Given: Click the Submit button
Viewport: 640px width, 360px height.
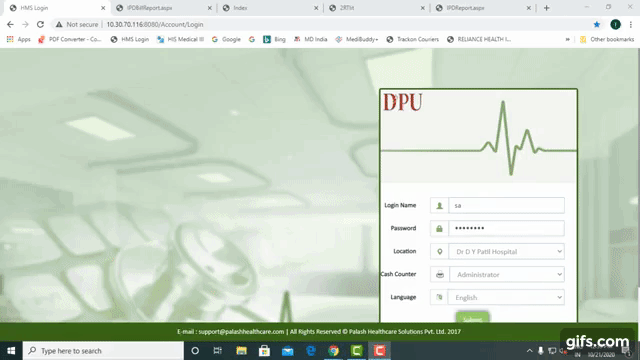Looking at the screenshot, I should 472,318.
